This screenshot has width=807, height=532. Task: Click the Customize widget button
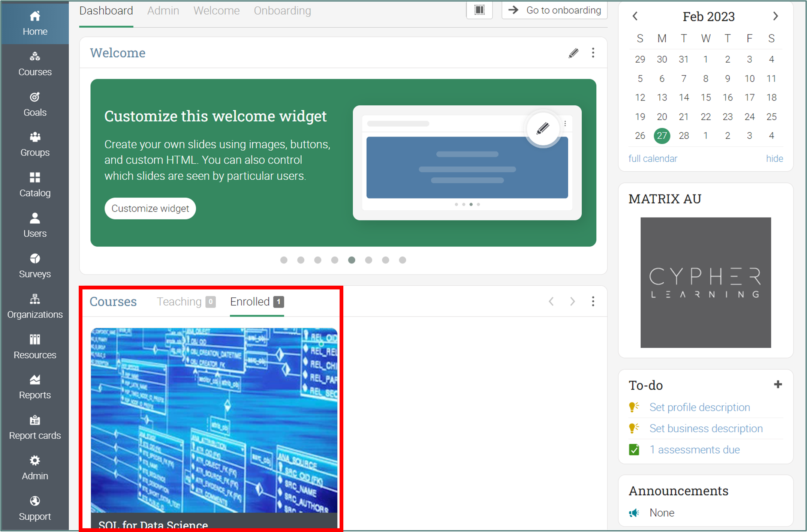[x=150, y=208]
